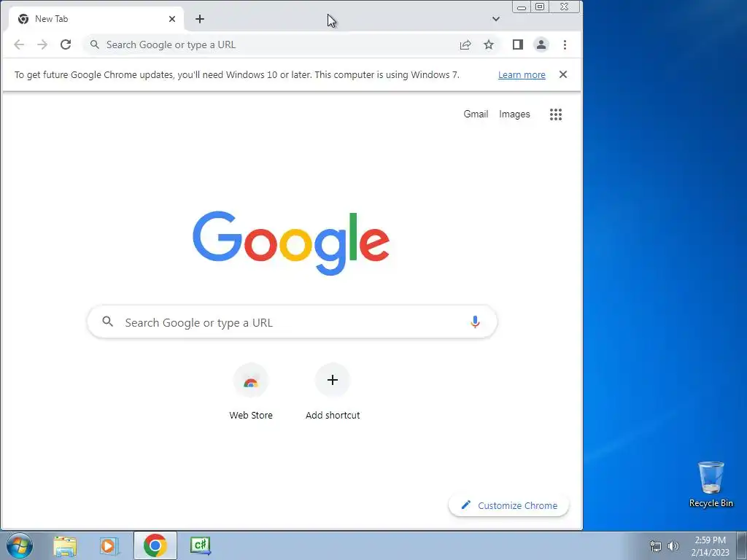Select the Recycle Bin desktop icon

711,484
